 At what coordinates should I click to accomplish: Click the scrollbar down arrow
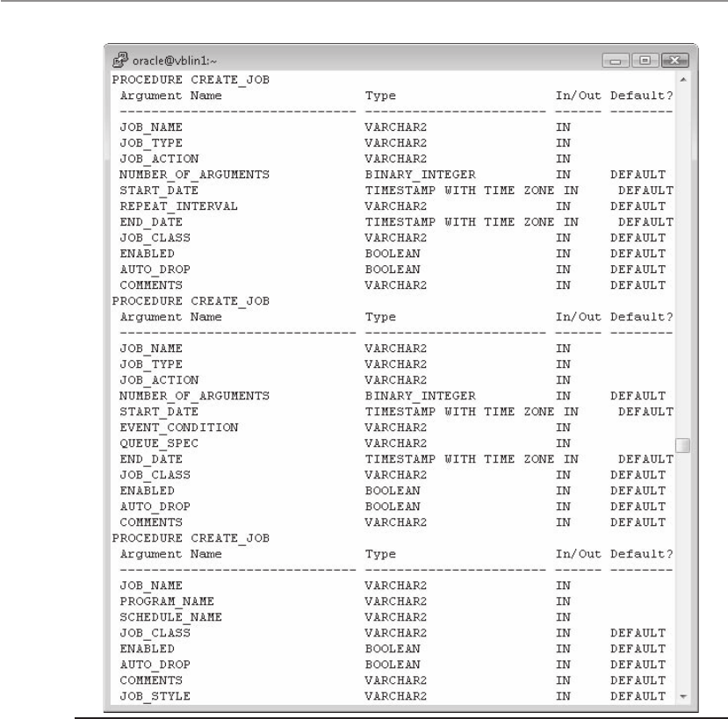683,696
